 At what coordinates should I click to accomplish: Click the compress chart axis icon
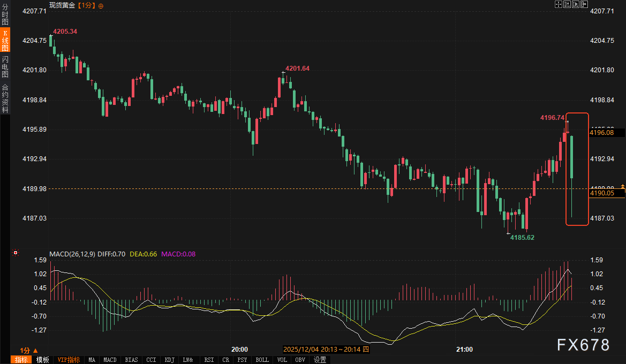click(567, 4)
